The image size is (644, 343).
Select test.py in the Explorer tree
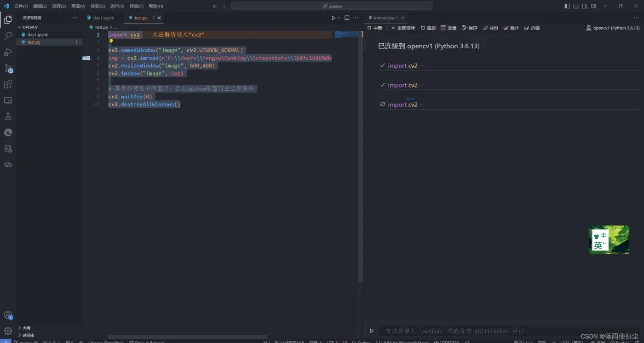tap(50, 42)
